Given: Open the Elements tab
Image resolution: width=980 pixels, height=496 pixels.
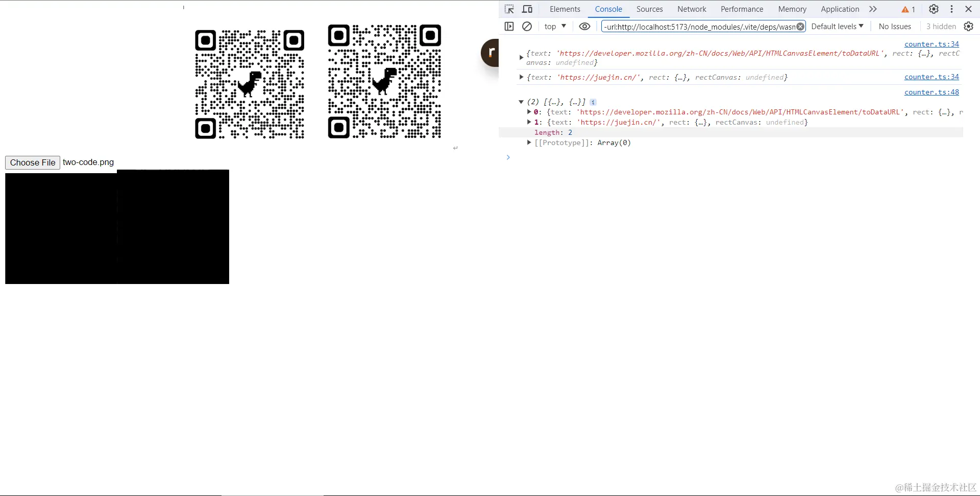Looking at the screenshot, I should [565, 9].
